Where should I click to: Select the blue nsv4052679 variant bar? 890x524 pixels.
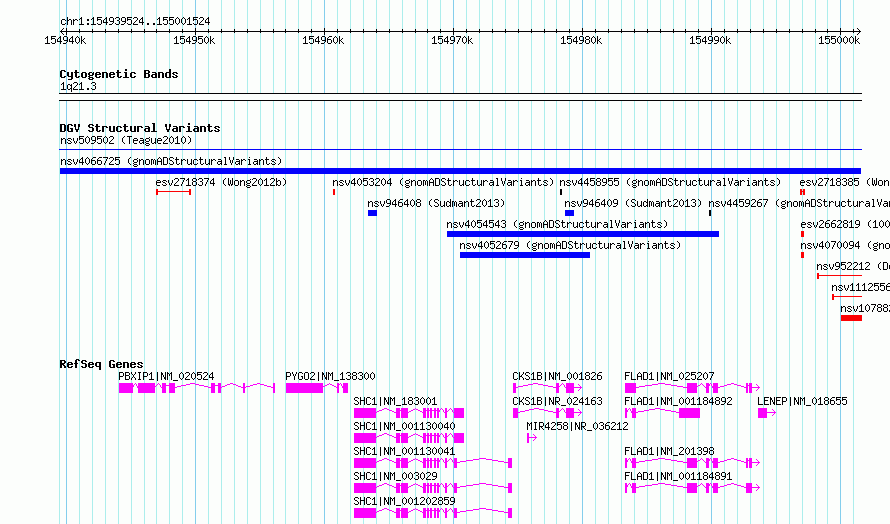(x=525, y=255)
